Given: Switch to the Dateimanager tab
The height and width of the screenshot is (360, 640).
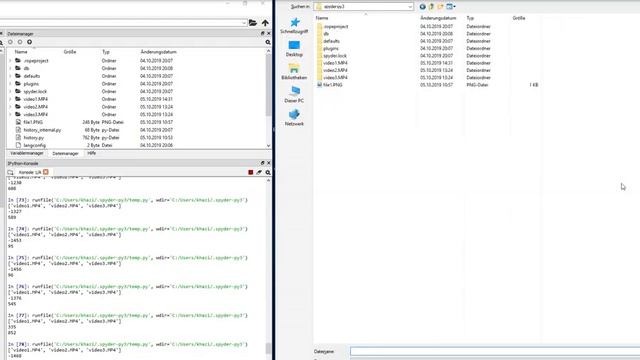Looking at the screenshot, I should [65, 153].
